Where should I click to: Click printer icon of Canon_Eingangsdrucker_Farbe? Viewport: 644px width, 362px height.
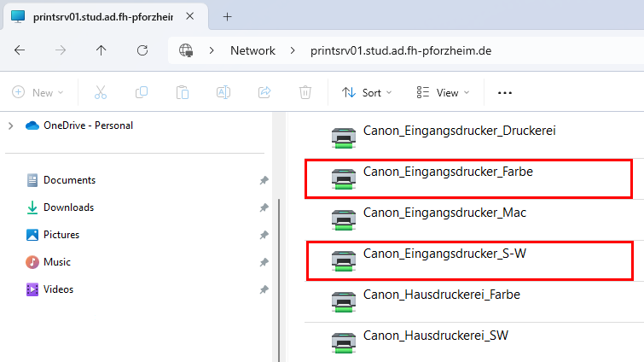344,179
